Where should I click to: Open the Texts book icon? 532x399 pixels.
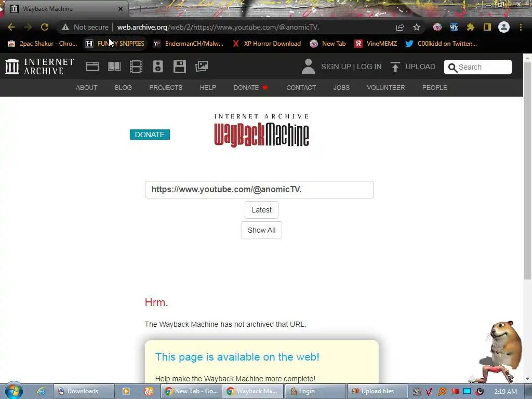(114, 66)
